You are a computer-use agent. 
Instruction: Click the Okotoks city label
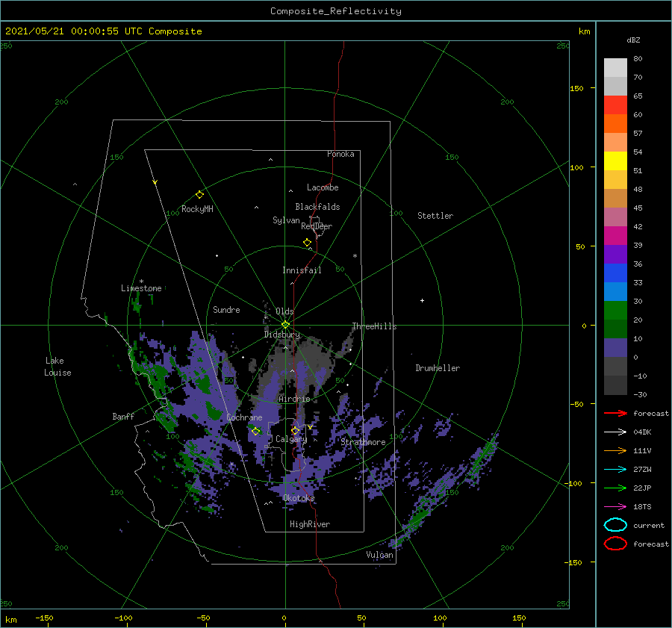[x=299, y=498]
